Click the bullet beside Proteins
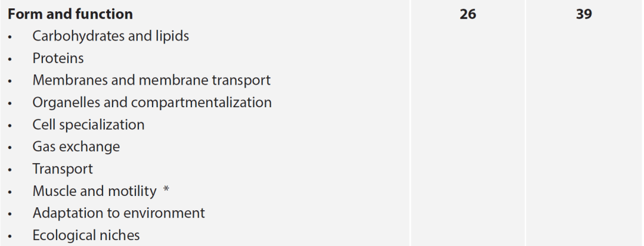 (x=10, y=60)
